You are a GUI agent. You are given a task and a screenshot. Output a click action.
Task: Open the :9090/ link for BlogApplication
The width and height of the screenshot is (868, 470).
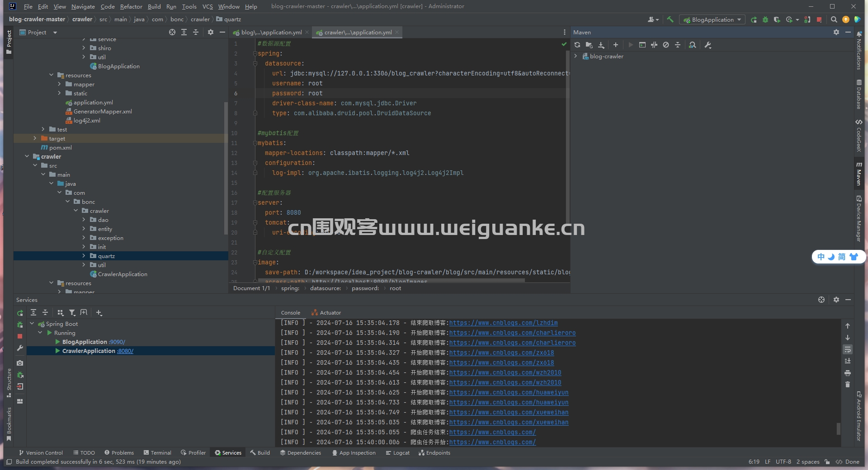pos(117,342)
